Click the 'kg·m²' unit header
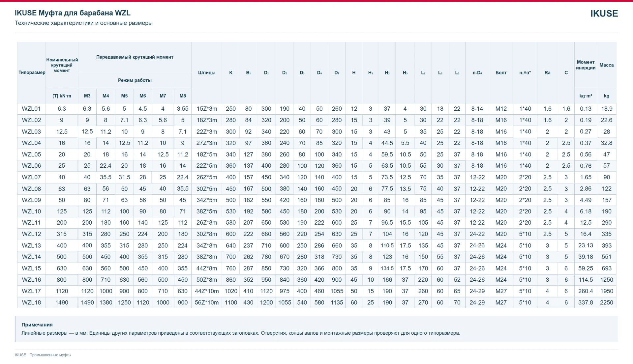This screenshot has width=633, height=364. 586,96
